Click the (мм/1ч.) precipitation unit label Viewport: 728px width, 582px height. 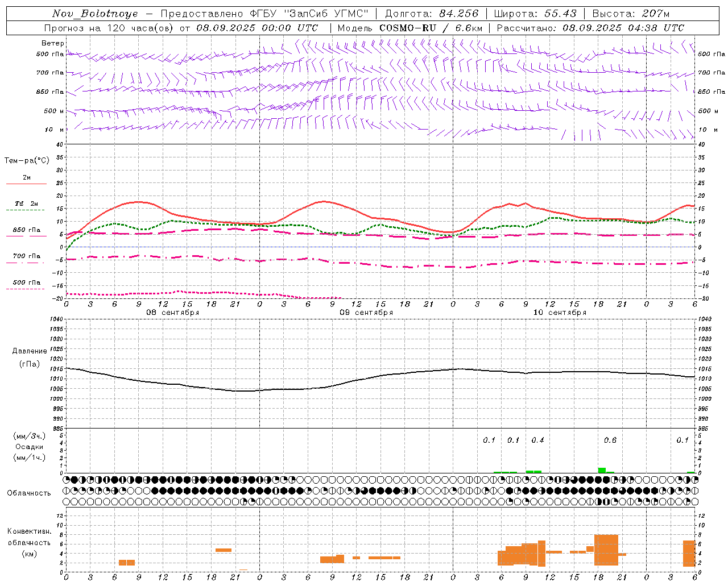30,458
